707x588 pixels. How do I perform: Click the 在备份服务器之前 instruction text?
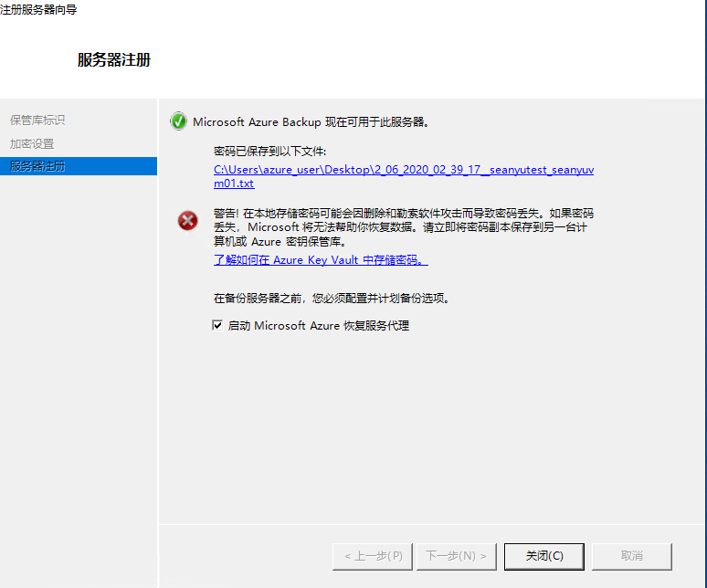coord(332,299)
